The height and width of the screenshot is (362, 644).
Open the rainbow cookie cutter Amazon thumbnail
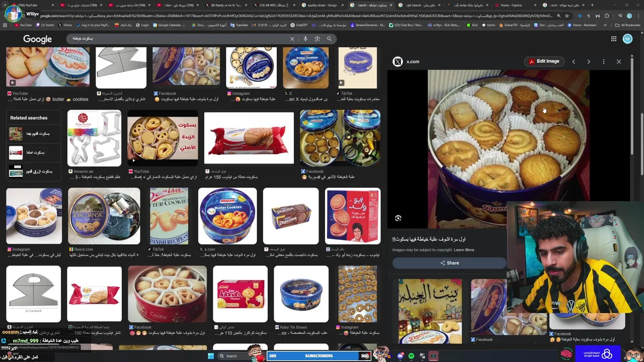coord(95,138)
